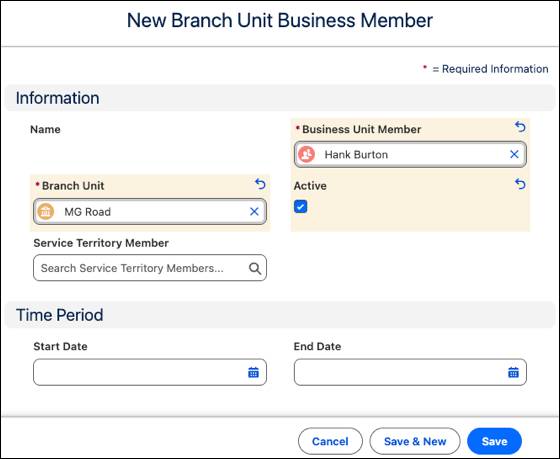This screenshot has width=560, height=459.
Task: Remove MG Road from Branch Unit
Action: (x=254, y=211)
